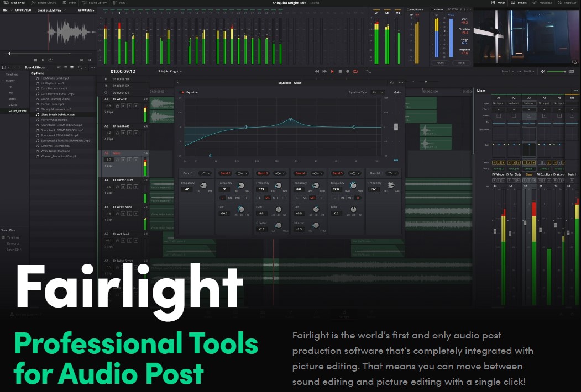Mute the monitor speaker icon
Image resolution: width=581 pixels, height=392 pixels.
[x=543, y=71]
